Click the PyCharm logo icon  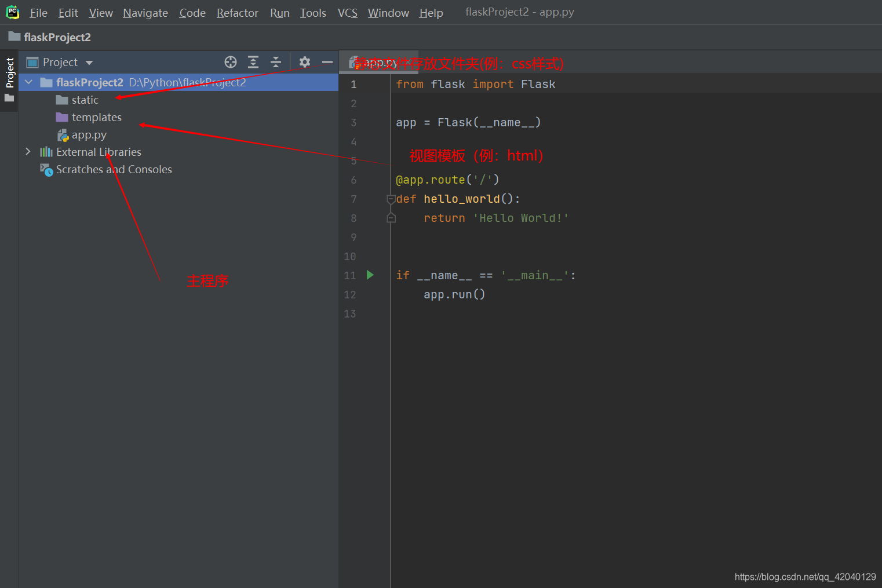(12, 12)
